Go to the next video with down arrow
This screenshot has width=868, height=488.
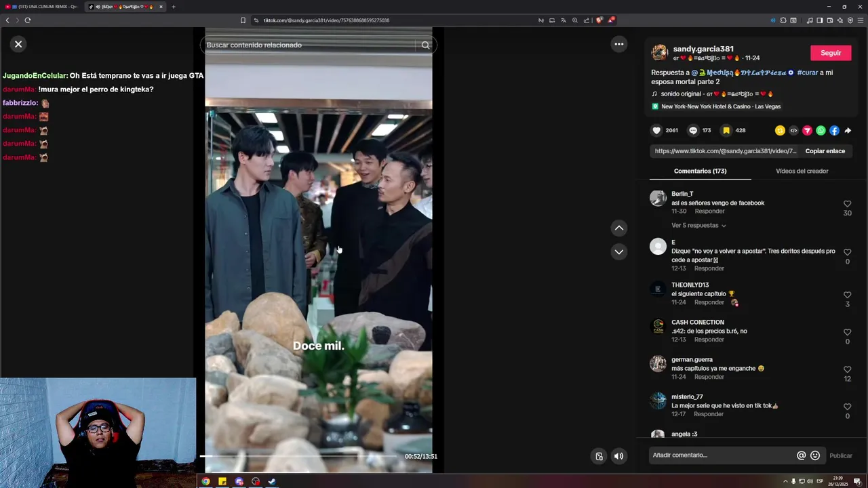pyautogui.click(x=618, y=251)
